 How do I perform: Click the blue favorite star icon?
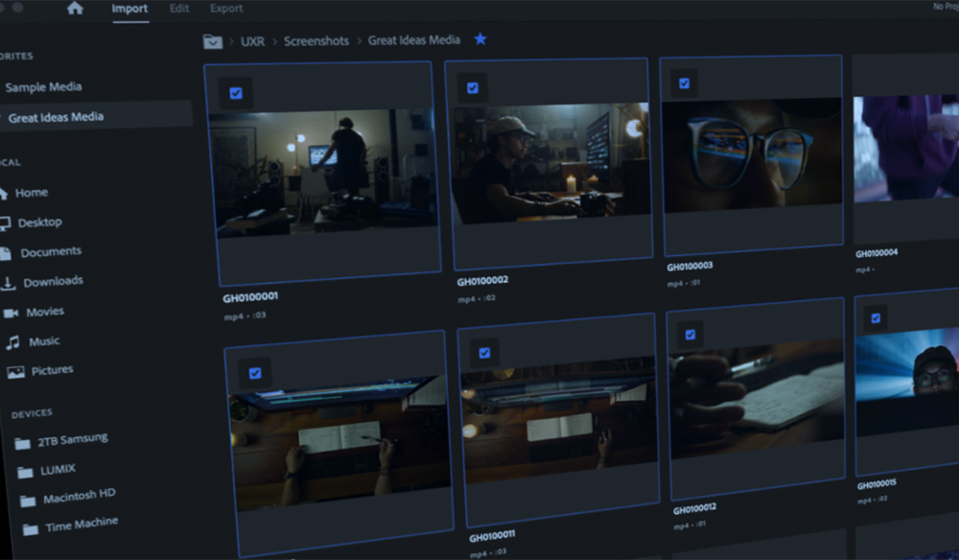point(480,39)
